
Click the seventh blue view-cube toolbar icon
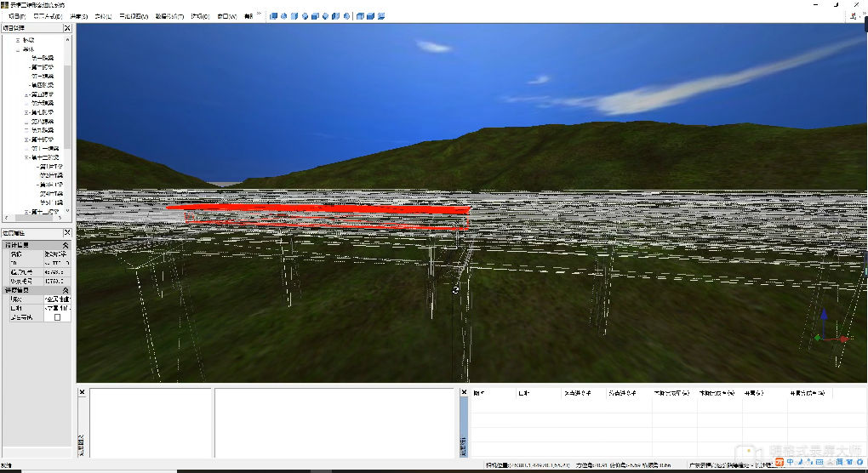point(336,16)
